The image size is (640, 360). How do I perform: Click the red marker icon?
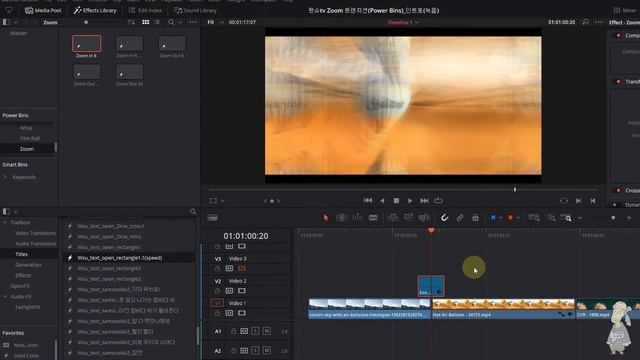click(510, 218)
